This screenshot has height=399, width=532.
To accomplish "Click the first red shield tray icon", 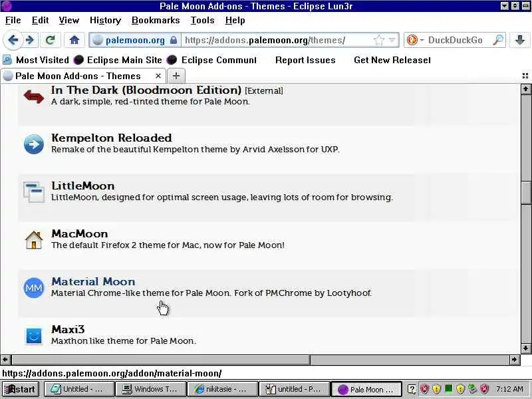I will pos(424,389).
